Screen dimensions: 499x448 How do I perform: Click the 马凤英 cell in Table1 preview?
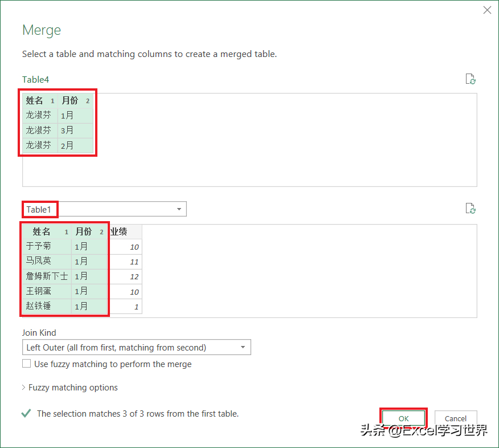coord(47,261)
